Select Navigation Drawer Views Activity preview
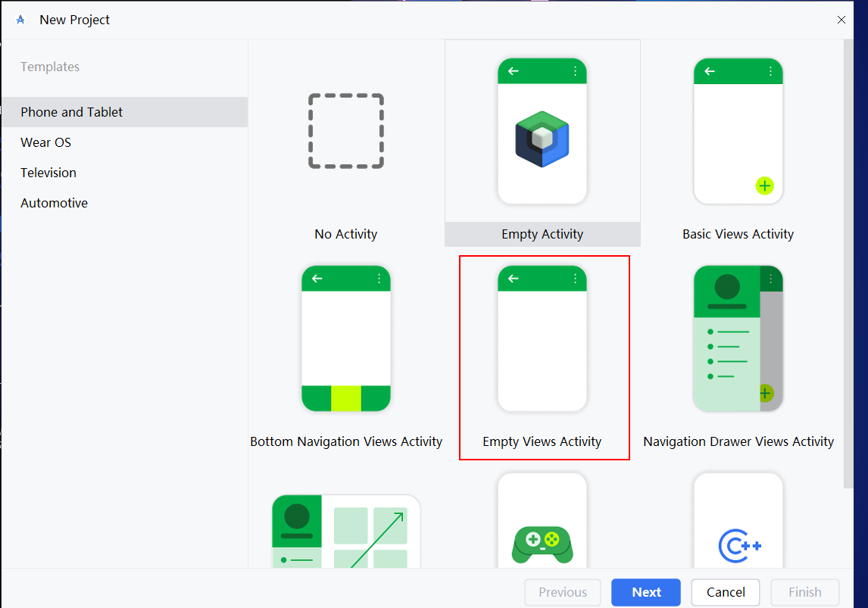The image size is (868, 608). (x=738, y=338)
